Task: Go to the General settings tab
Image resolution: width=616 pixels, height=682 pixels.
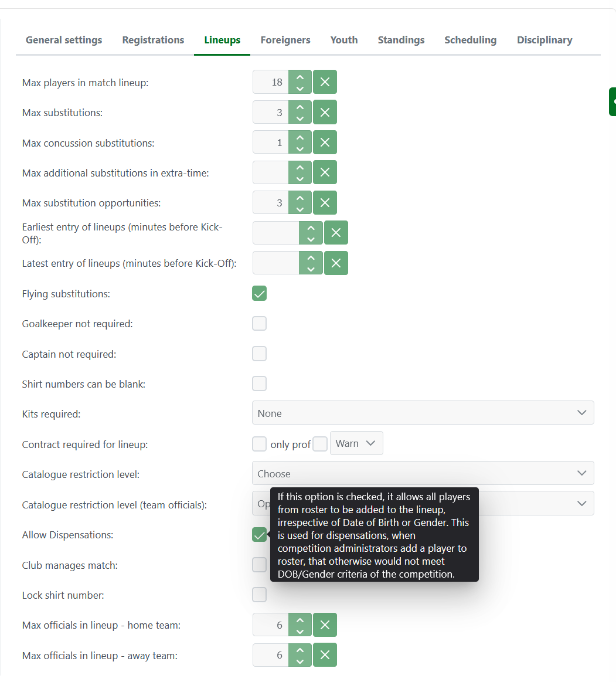Action: [x=64, y=40]
